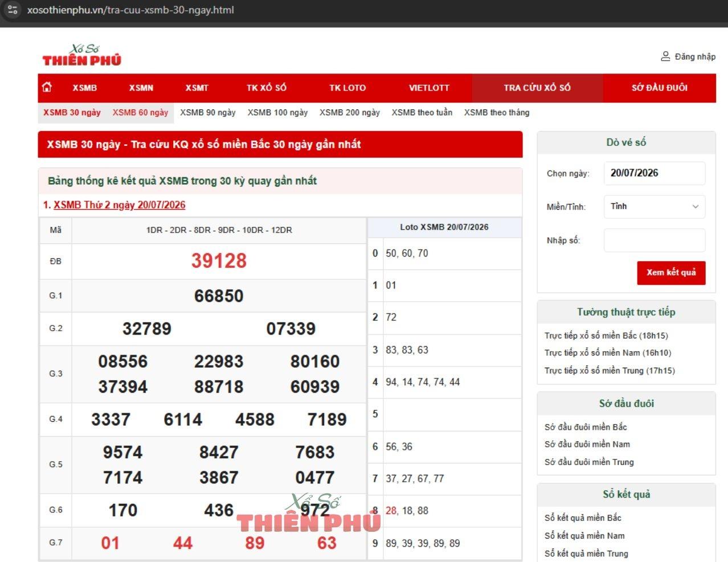Open Sổ kết quả miền Nam link
This screenshot has width=728, height=562.
pyautogui.click(x=584, y=536)
